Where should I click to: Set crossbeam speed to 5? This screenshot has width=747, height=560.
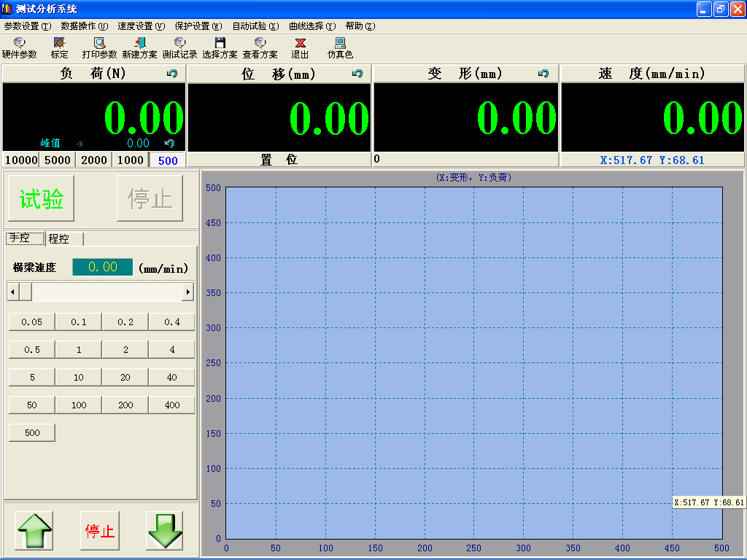click(x=32, y=377)
